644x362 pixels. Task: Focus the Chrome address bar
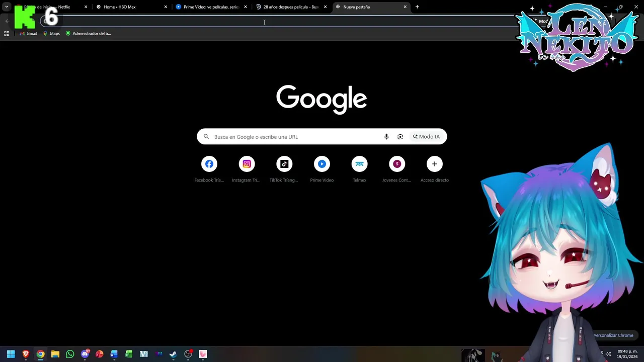(282, 21)
